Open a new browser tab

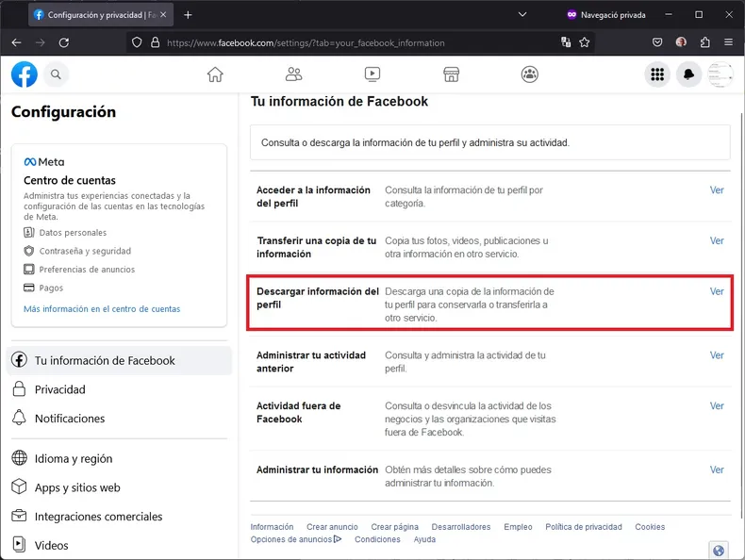188,15
